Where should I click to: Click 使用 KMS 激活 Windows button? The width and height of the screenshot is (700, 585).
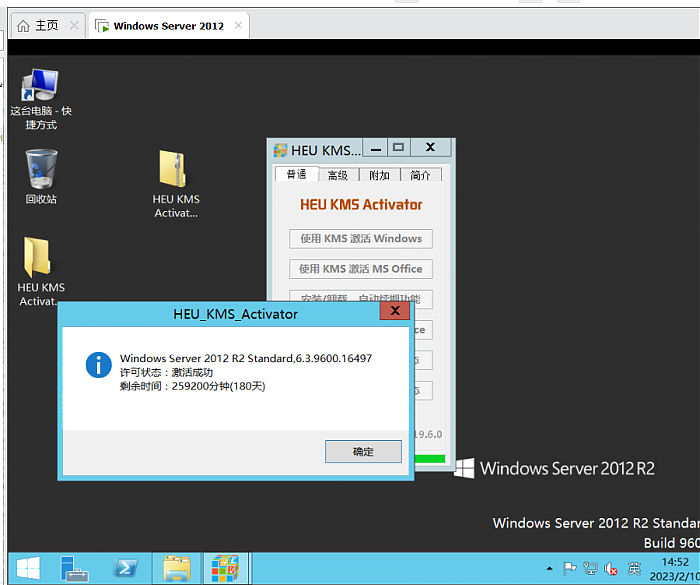[x=361, y=239]
